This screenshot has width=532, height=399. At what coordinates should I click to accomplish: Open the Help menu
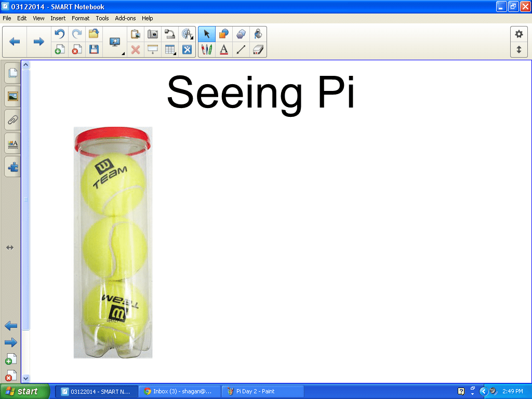(x=147, y=18)
